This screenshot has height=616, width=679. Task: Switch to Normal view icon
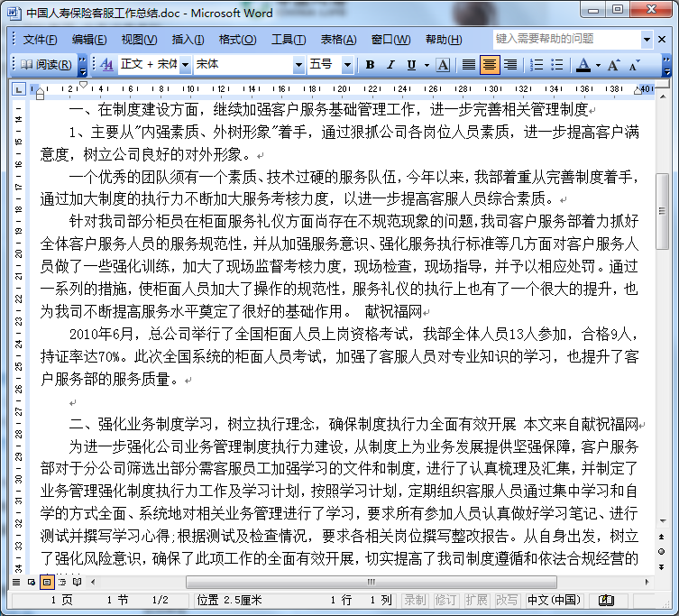[16, 582]
